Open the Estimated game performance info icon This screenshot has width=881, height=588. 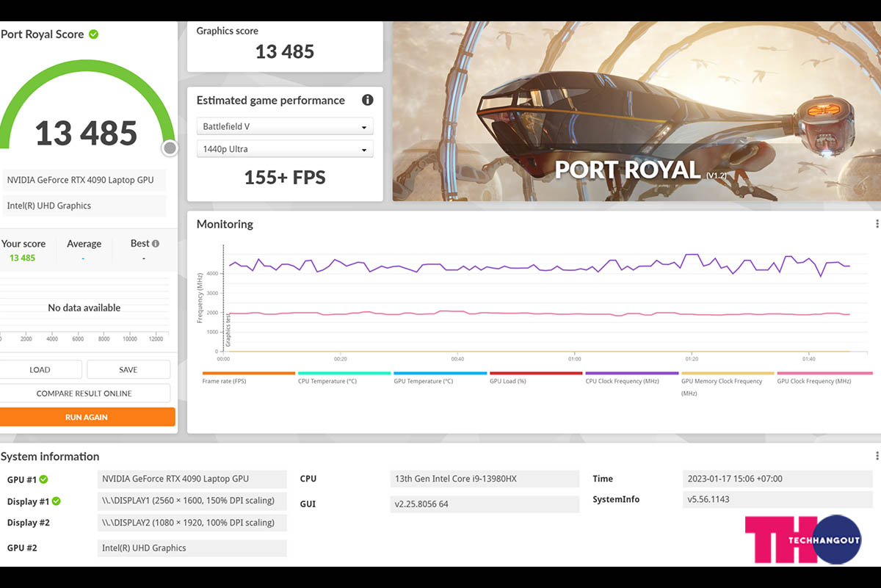(x=367, y=100)
